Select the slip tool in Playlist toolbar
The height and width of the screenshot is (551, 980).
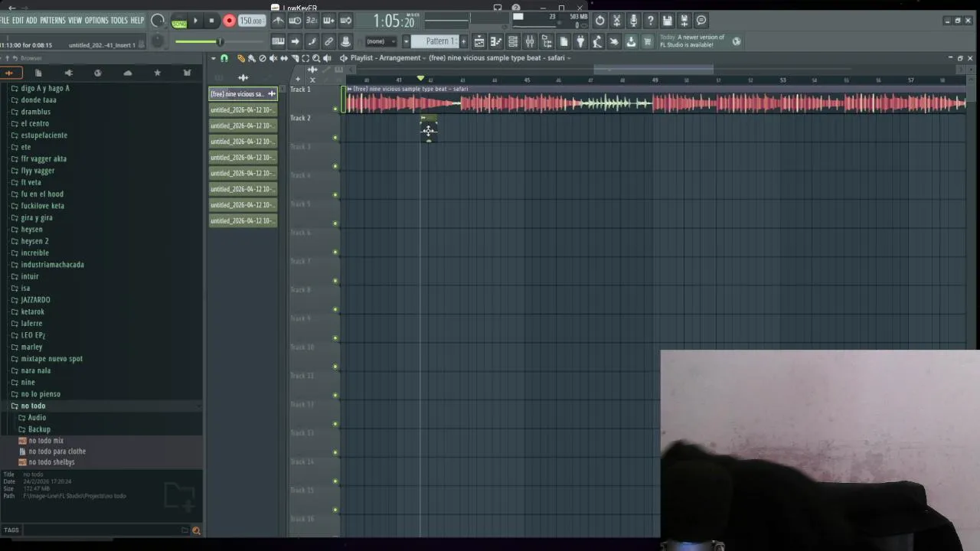[x=284, y=58]
